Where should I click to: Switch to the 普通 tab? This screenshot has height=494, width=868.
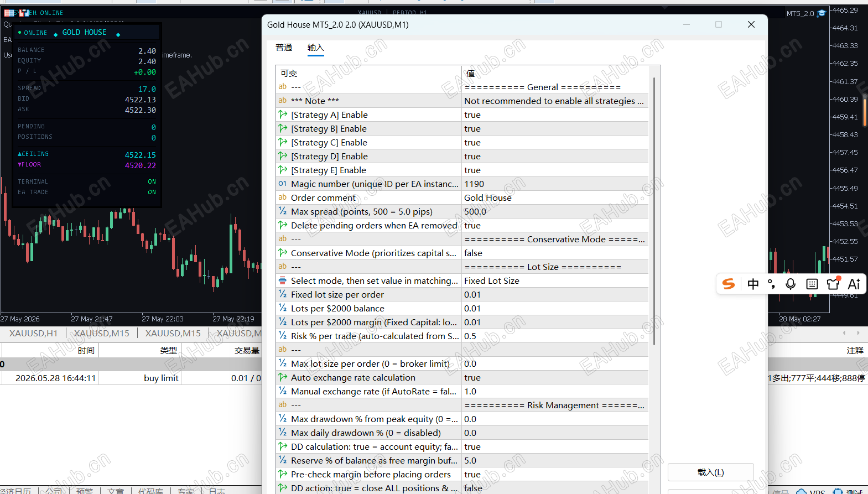click(284, 48)
